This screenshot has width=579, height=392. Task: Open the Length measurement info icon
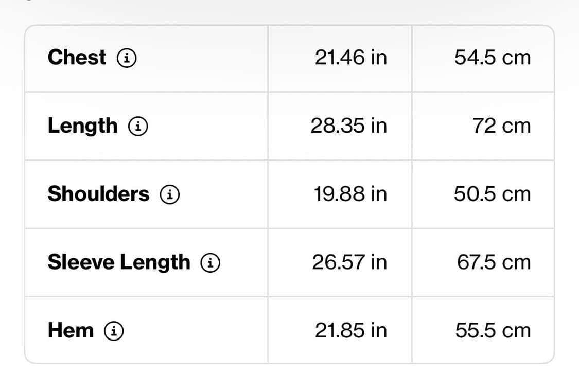point(138,126)
